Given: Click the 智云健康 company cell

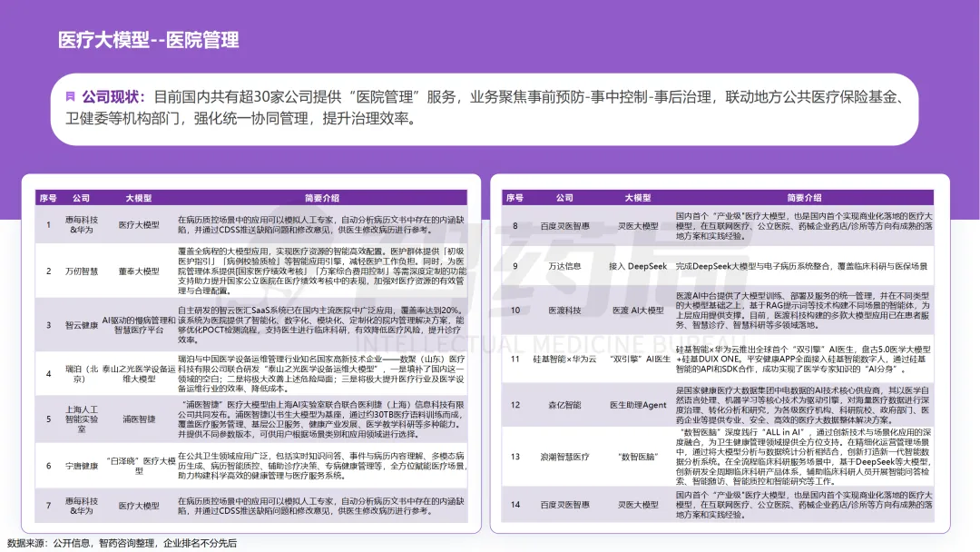Looking at the screenshot, I should click(x=82, y=325).
